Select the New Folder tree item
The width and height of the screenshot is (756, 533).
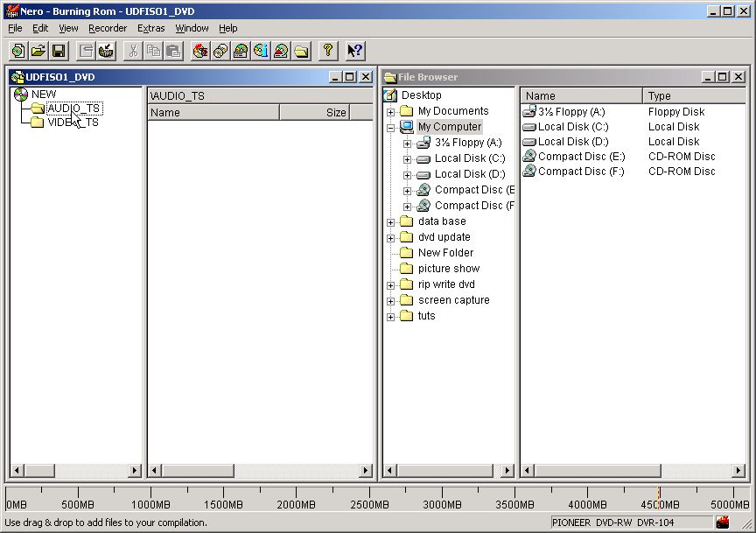[445, 253]
